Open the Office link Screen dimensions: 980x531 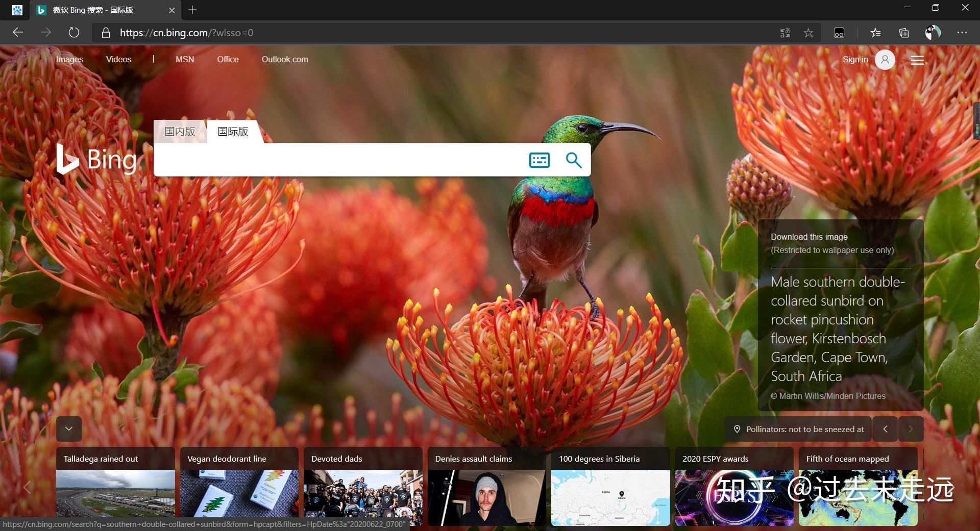tap(228, 59)
